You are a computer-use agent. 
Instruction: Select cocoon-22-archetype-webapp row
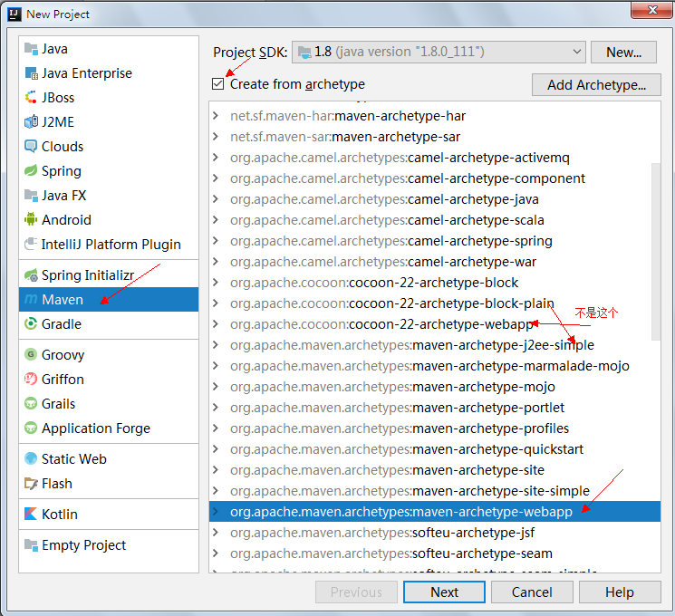click(x=435, y=324)
